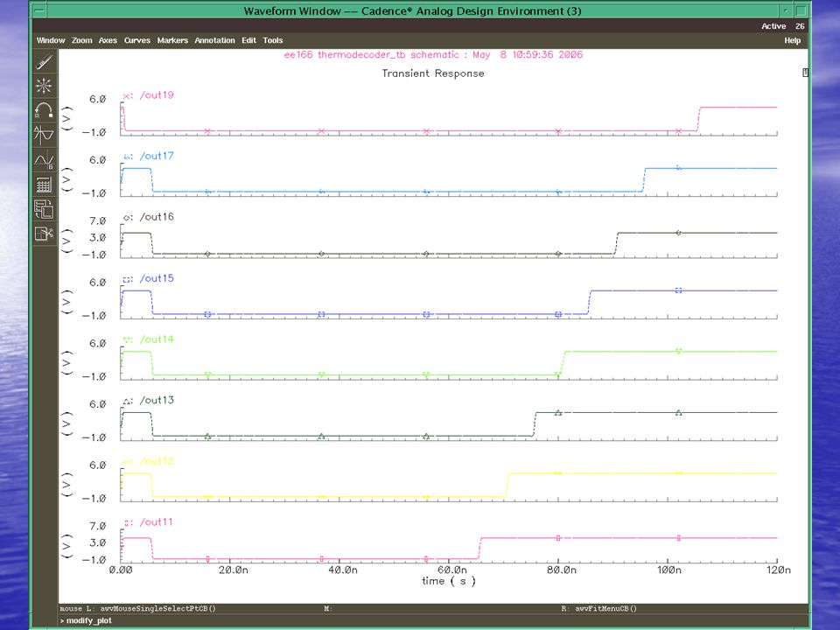The image size is (840, 630).
Task: Click the (V) axis label of out19 strip
Action: 67,118
